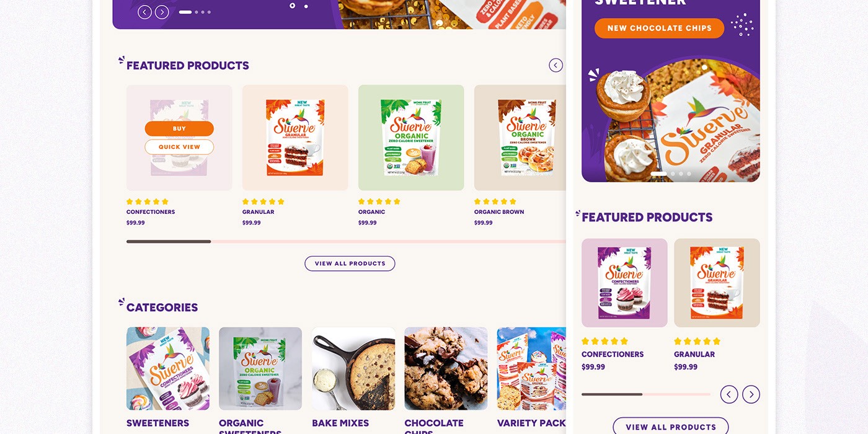
Task: Click the hero banner previous arrow icon
Action: (144, 12)
